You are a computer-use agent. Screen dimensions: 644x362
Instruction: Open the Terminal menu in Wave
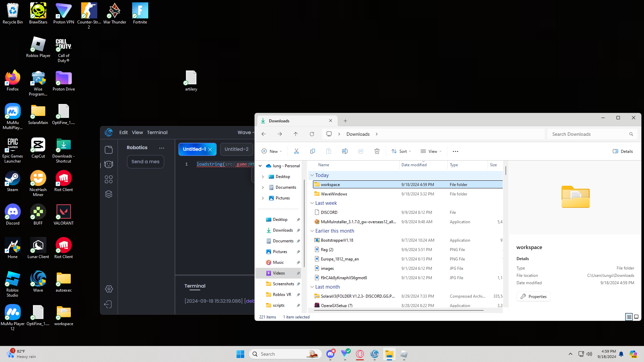click(157, 132)
